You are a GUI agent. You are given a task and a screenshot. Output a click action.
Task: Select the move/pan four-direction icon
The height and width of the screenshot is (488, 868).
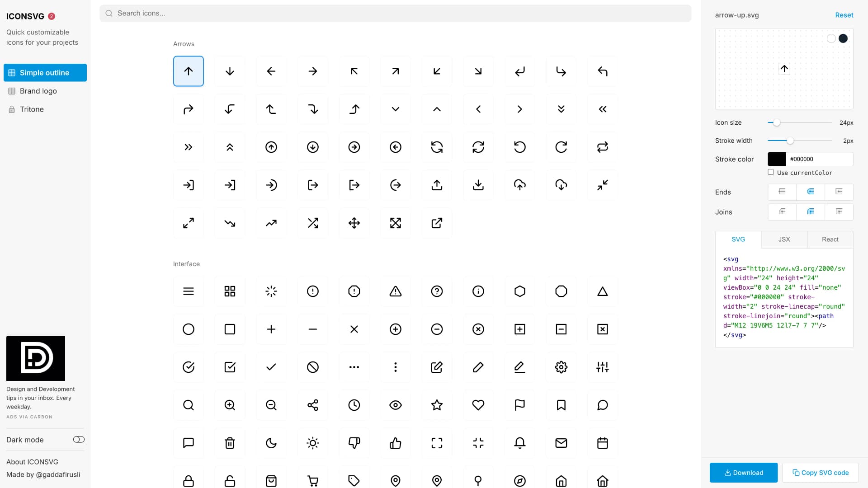click(354, 223)
